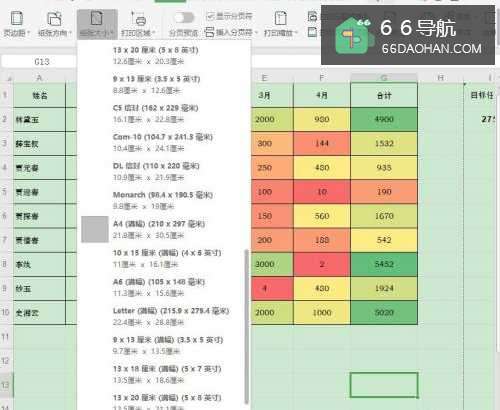This screenshot has height=410, width=500.
Task: Click the paper orientation (纸张方向) icon
Action: coord(54,18)
